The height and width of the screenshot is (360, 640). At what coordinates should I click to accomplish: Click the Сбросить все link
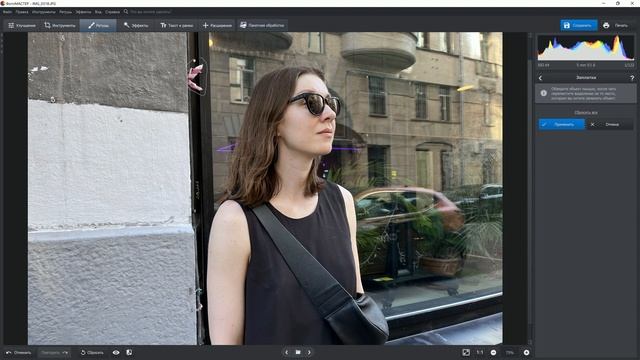(586, 113)
